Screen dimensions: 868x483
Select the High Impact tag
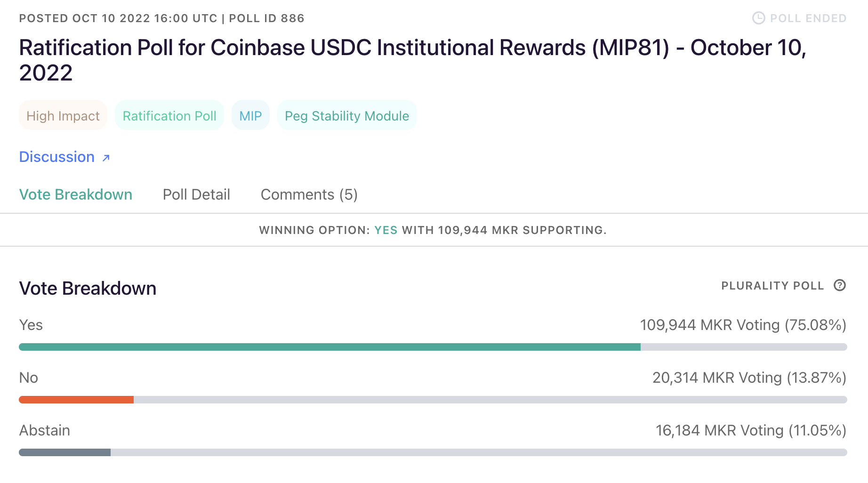coord(63,115)
